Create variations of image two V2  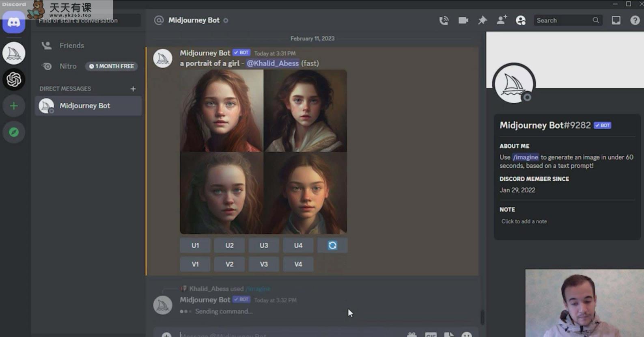[230, 264]
